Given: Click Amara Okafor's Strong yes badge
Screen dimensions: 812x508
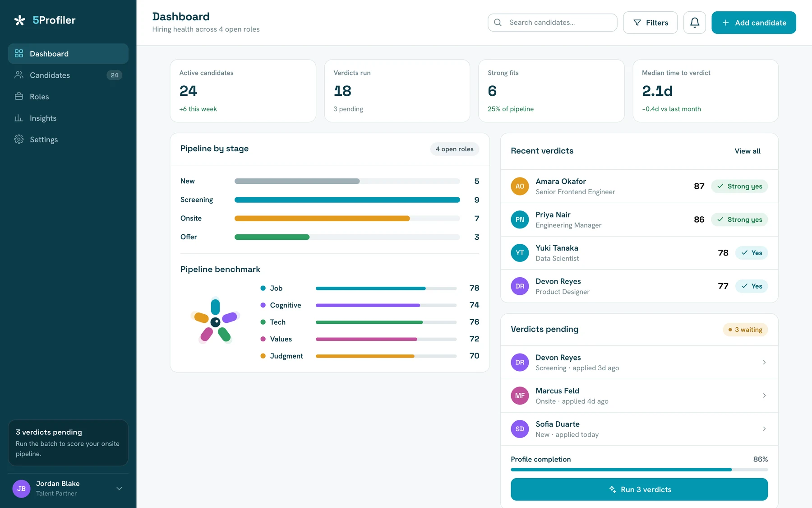Looking at the screenshot, I should click(739, 186).
